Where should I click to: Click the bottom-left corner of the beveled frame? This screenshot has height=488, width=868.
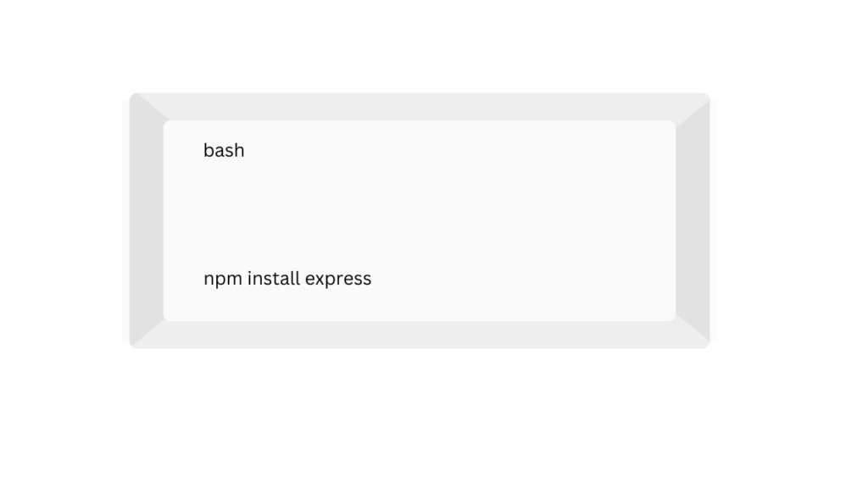(136, 341)
